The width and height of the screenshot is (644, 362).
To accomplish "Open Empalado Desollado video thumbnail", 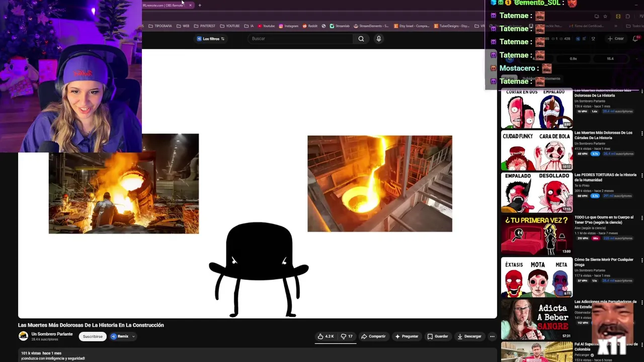I will (536, 193).
